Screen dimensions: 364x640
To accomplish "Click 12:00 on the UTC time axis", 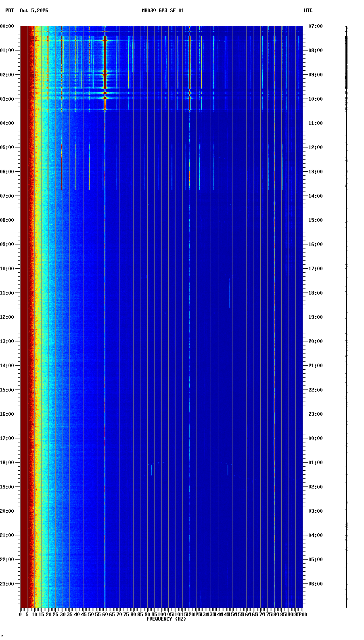I will point(316,147).
